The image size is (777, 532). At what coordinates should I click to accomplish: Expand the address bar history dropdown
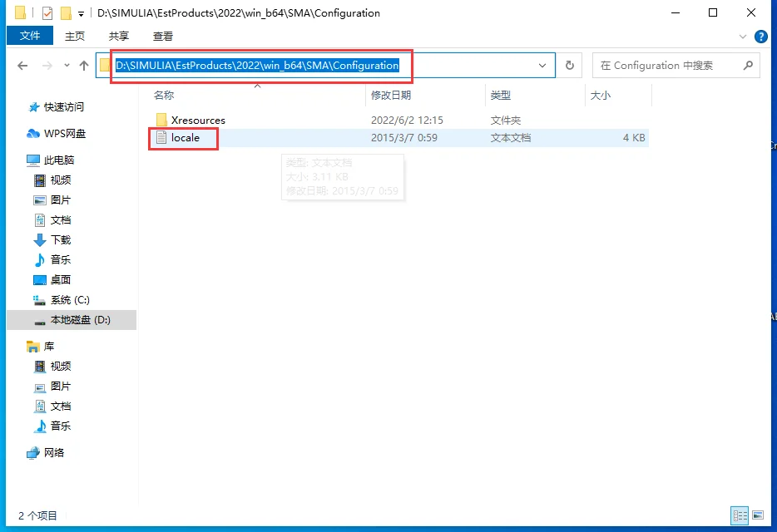point(542,66)
